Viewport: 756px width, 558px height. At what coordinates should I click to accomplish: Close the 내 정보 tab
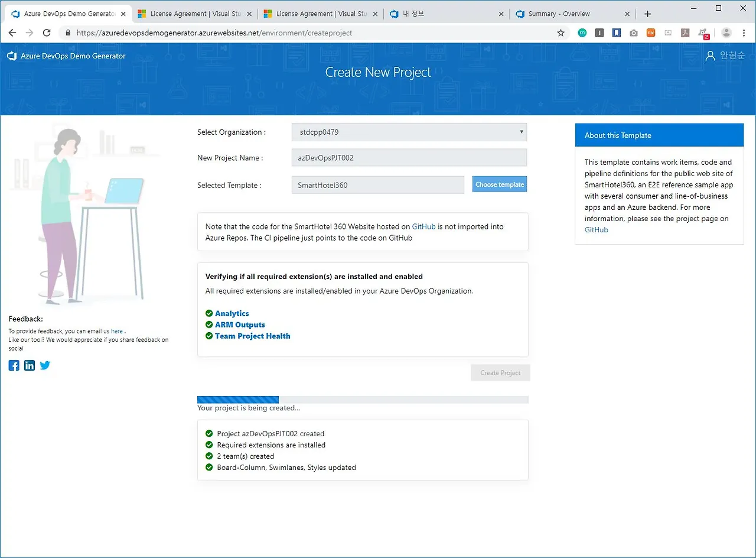501,14
